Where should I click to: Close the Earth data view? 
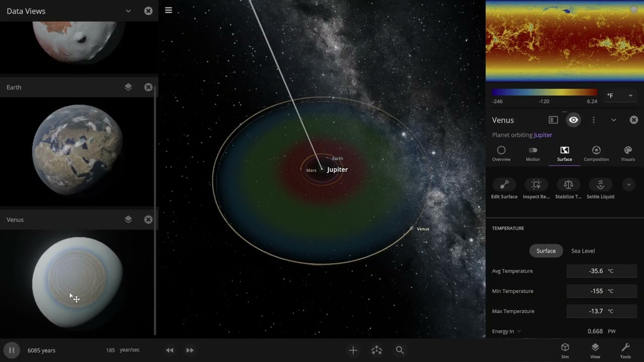tap(148, 87)
